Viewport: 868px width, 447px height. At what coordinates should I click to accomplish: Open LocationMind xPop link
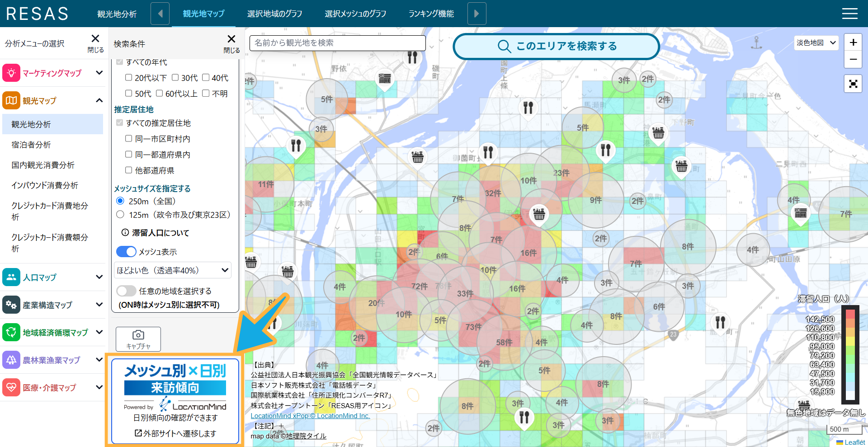[x=310, y=416]
